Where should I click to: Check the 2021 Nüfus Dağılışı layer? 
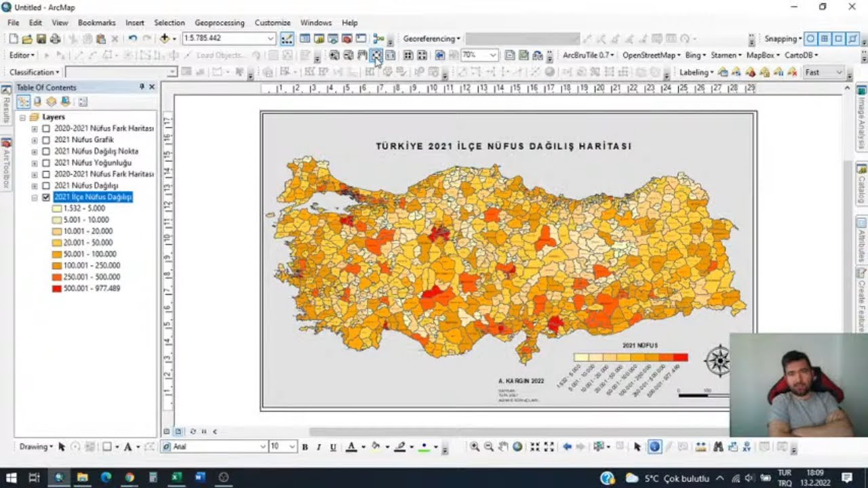pos(46,186)
